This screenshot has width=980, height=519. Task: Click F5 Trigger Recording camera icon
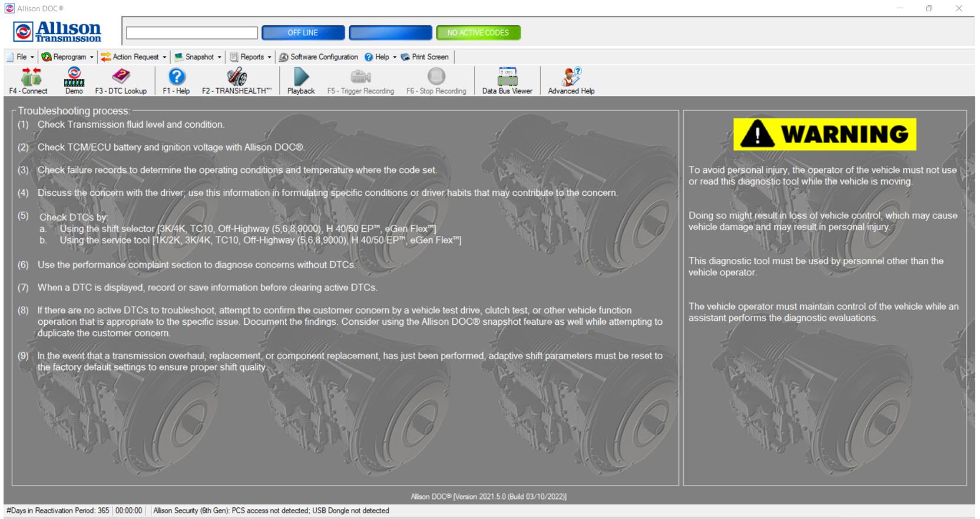click(360, 81)
